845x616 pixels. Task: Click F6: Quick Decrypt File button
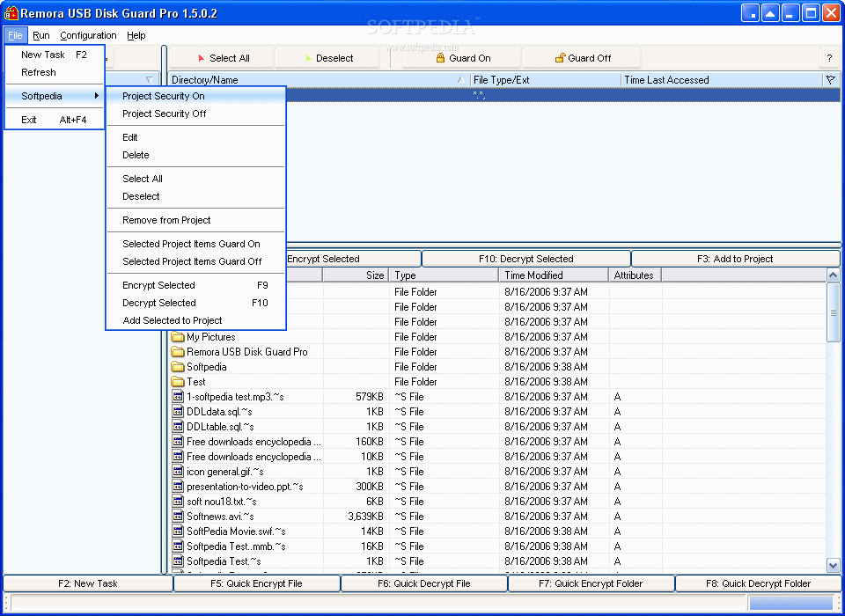424,583
